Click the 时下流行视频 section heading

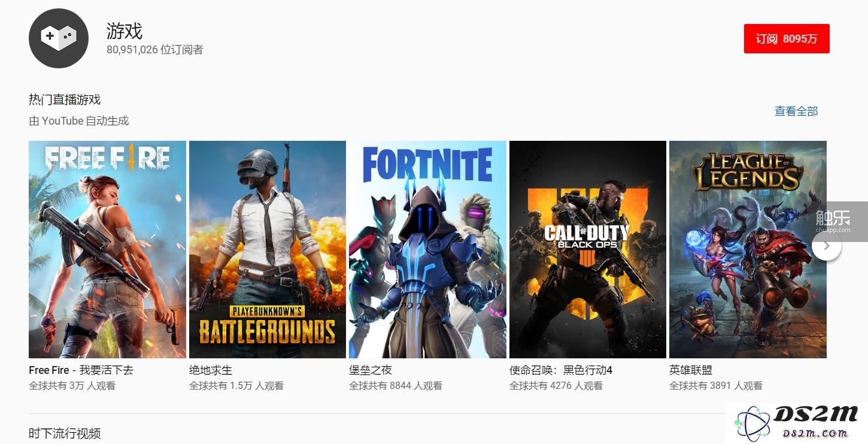[x=65, y=433]
